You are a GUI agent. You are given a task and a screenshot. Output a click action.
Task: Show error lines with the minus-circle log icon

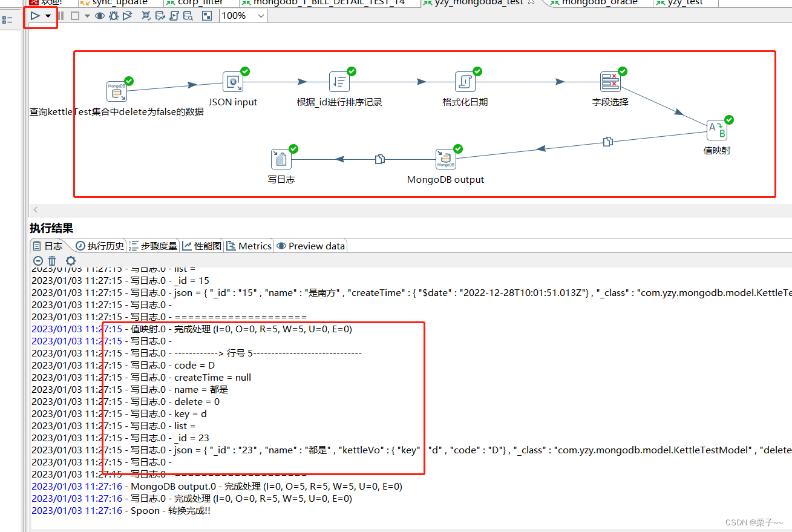[38, 261]
